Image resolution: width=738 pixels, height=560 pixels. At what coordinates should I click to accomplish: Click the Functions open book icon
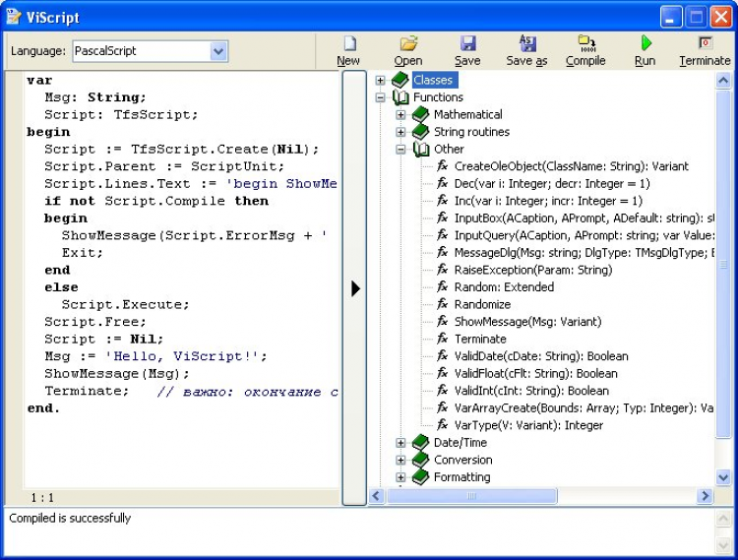pos(400,97)
